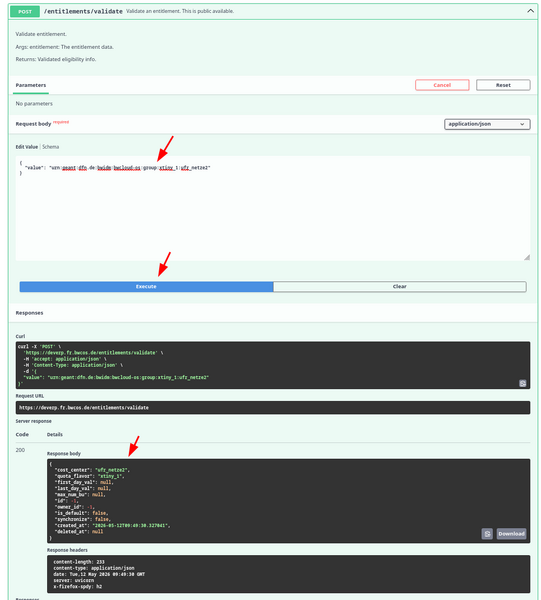This screenshot has width=541, height=600.
Task: Click the Response headers code block
Action: coord(288,574)
